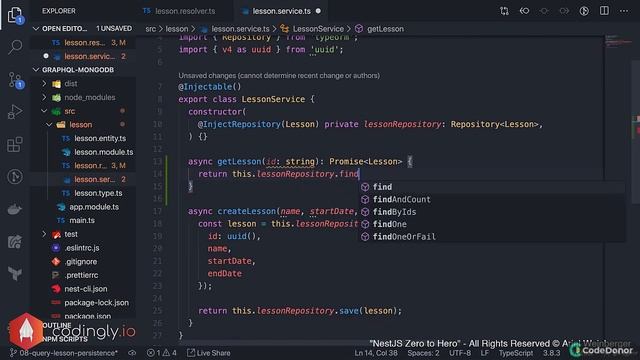Choose 'find' from autocomplete suggestions
This screenshot has width=640, height=360.
point(492,187)
